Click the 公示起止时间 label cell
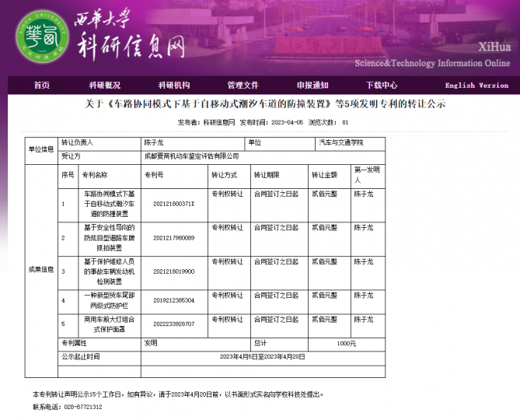Screen dimensions: 520x420 coord(99,358)
